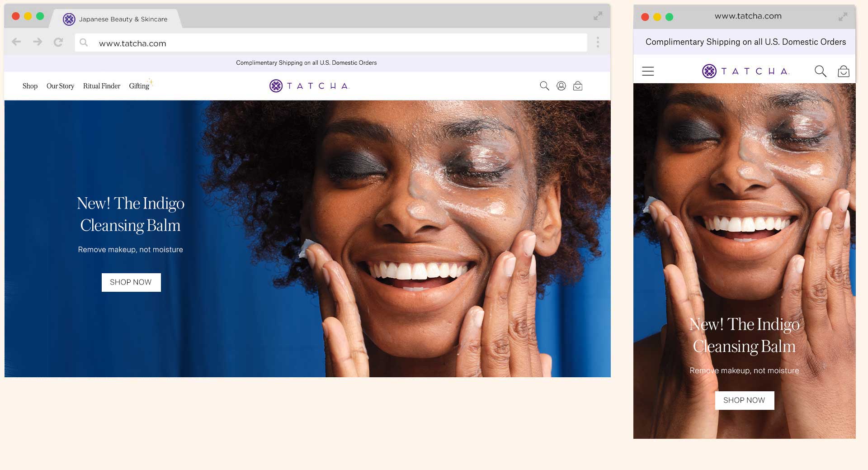
Task: Open the account profile icon
Action: (x=561, y=86)
